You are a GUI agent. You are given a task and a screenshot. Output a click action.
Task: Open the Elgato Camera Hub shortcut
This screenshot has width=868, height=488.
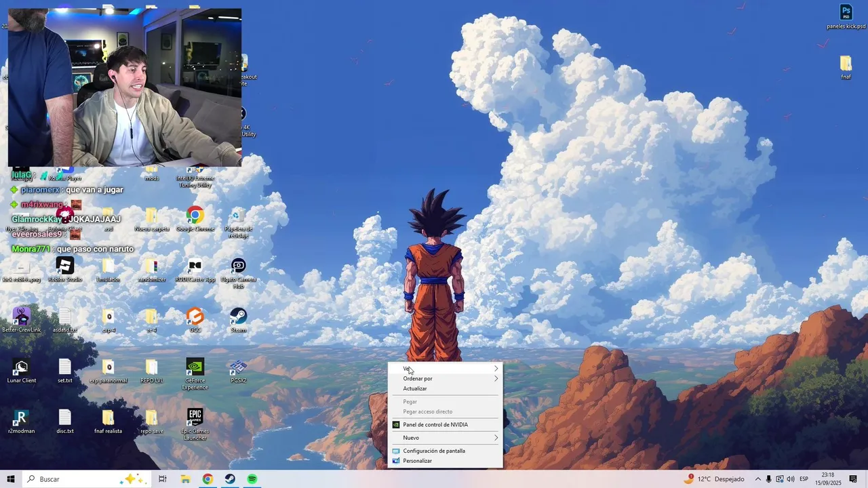238,273
